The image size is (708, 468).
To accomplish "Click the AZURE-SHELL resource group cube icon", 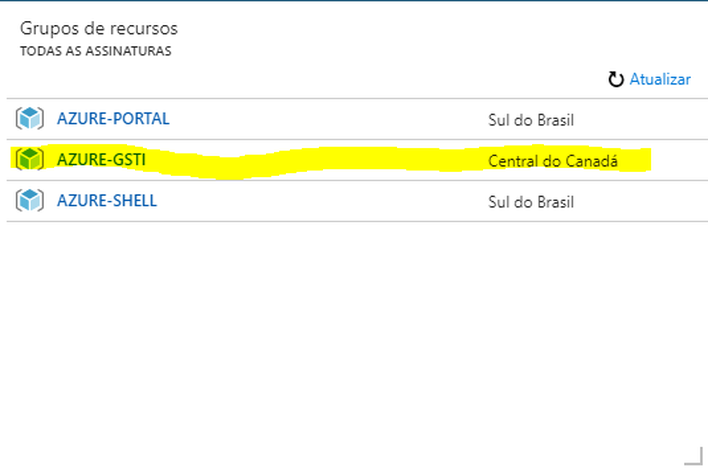I will click(x=30, y=200).
